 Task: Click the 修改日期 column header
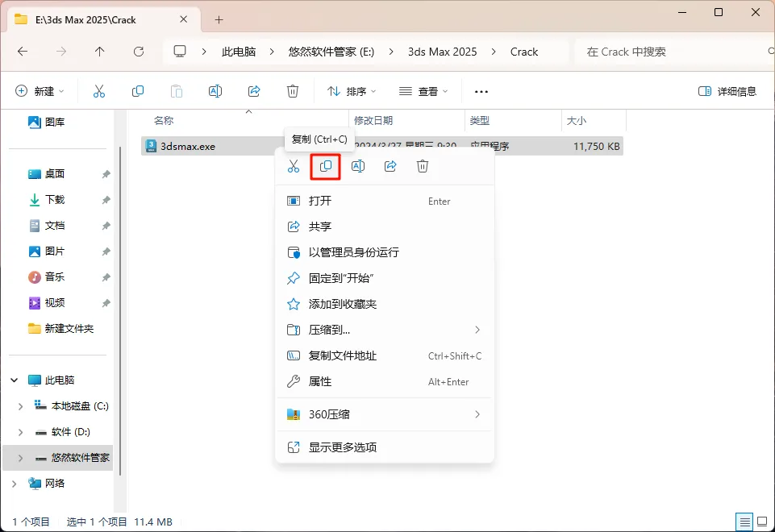pos(406,121)
